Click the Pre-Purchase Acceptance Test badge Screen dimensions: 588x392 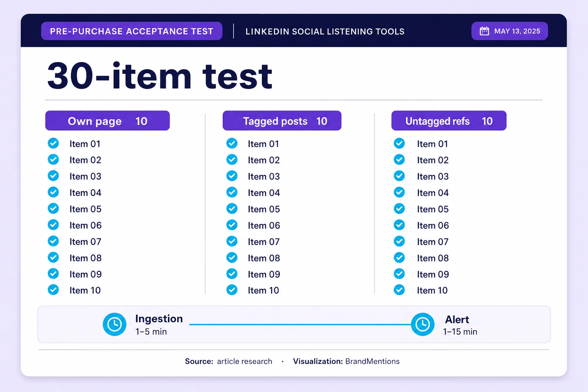point(132,31)
